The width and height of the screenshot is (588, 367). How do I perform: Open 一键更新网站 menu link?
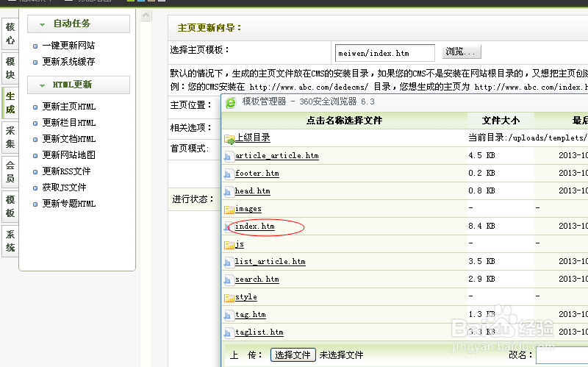click(x=68, y=46)
